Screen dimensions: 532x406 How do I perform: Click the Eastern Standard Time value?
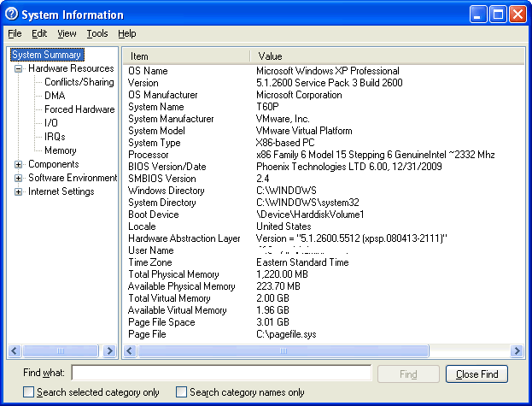pos(302,262)
